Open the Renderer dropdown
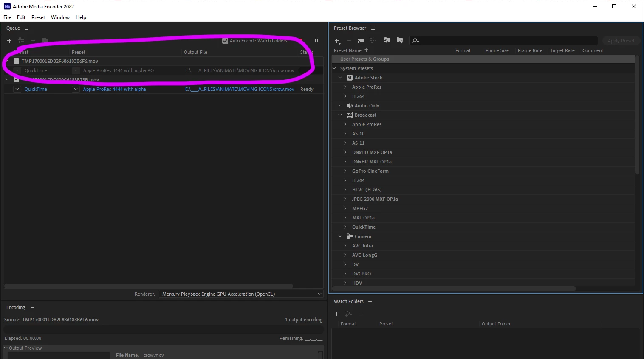This screenshot has width=644, height=359. point(241,294)
